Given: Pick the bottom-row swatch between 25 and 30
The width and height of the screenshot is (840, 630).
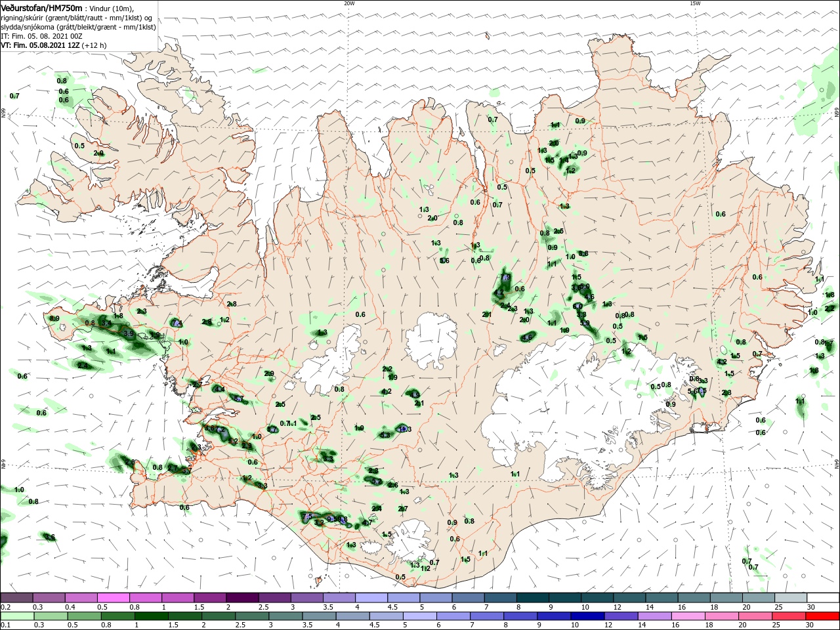Looking at the screenshot, I should pos(791,616).
